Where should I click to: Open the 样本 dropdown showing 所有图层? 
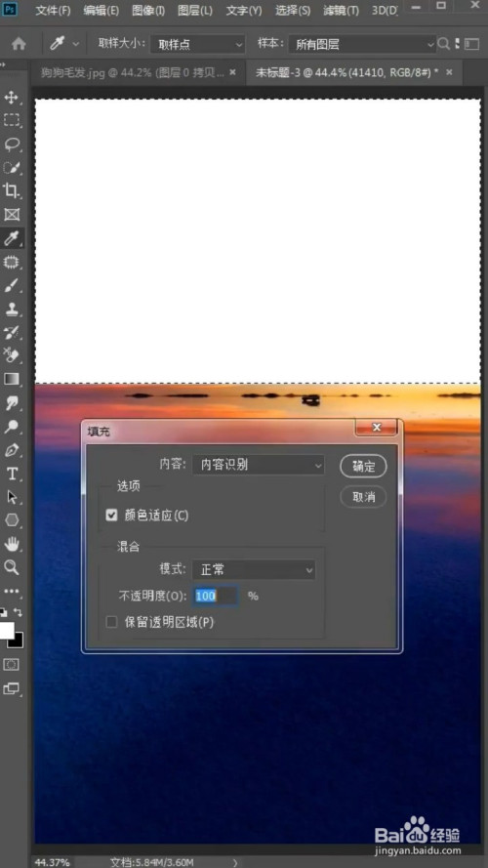[x=362, y=44]
